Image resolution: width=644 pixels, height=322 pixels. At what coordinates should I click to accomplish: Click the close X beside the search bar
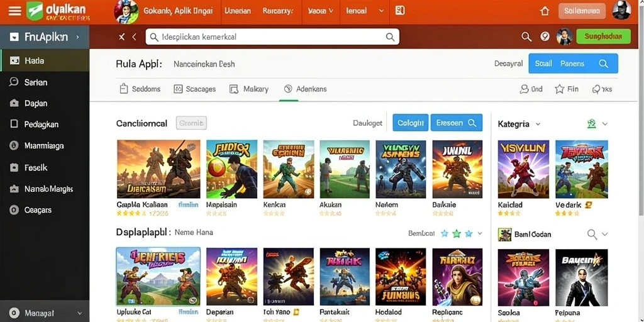point(121,37)
